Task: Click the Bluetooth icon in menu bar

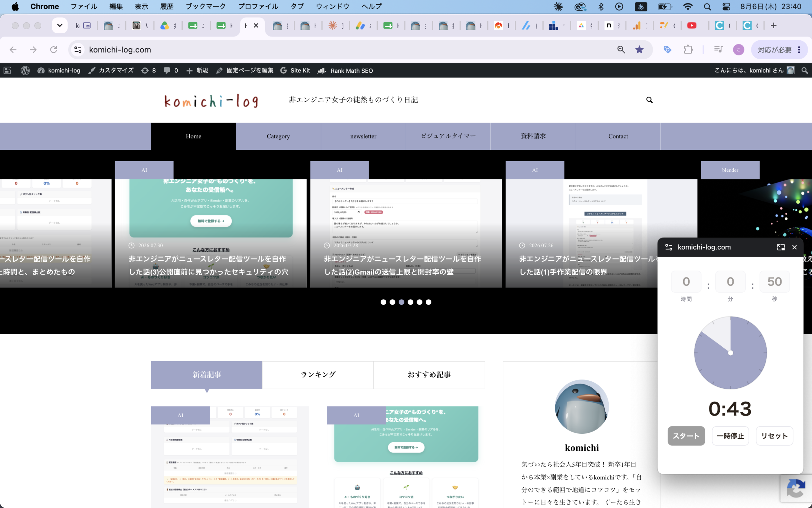Action: (x=601, y=6)
